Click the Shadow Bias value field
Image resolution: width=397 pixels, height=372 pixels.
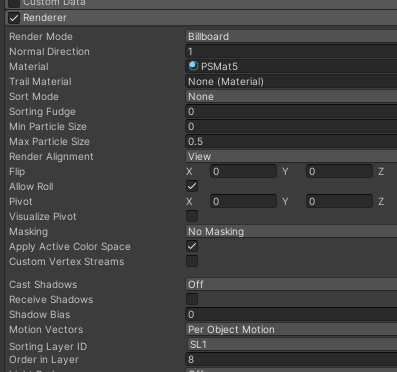pyautogui.click(x=291, y=314)
